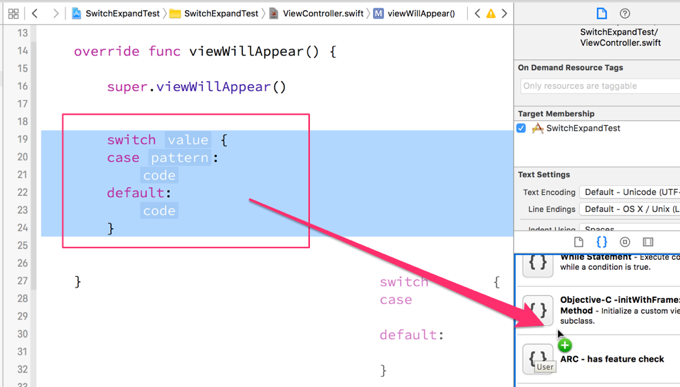Click the Target Membership section header
Image resolution: width=680 pixels, height=387 pixels.
(x=556, y=114)
